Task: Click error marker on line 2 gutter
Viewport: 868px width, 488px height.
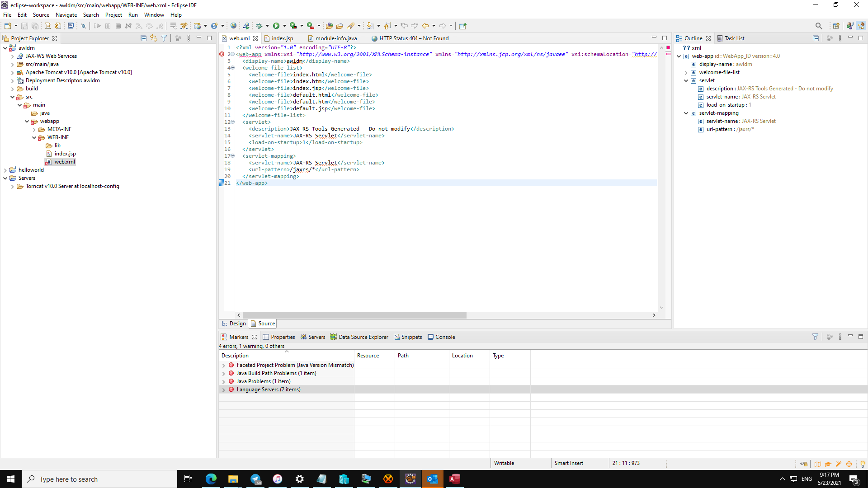Action: pos(222,54)
